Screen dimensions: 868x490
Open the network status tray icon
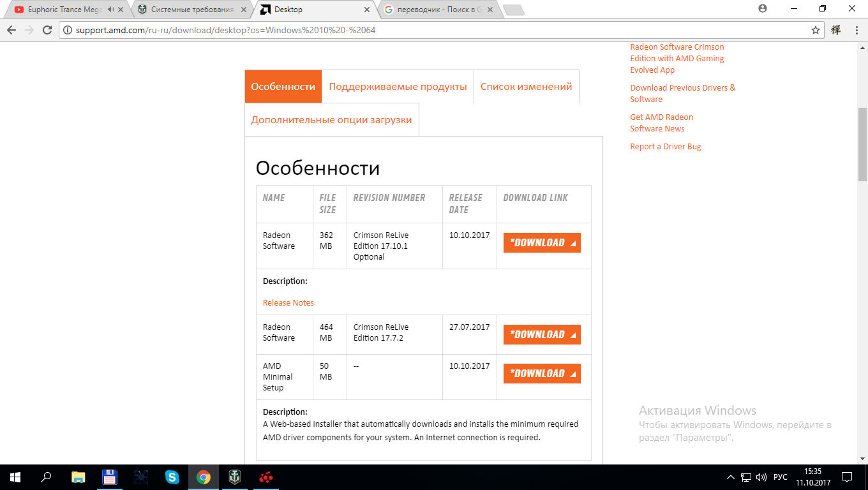[x=746, y=477]
